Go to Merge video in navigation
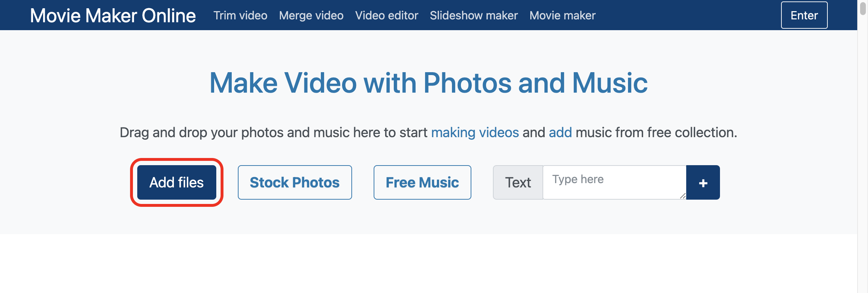 tap(311, 15)
